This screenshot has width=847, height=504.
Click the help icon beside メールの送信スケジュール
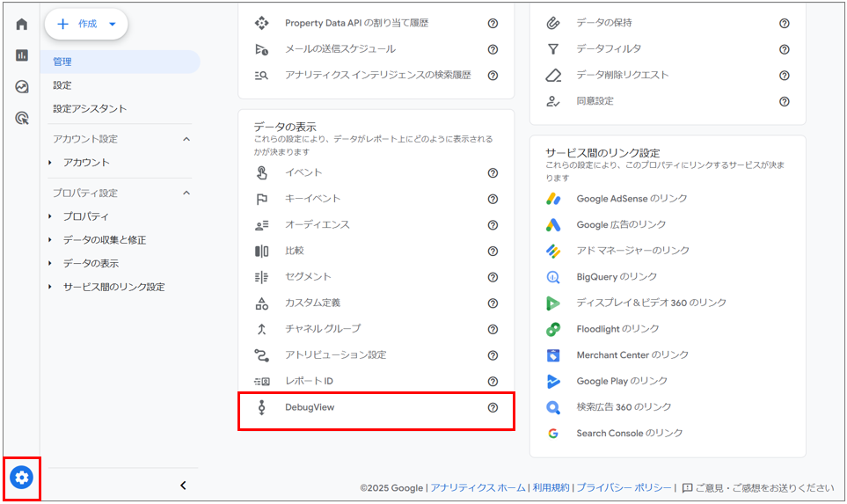pos(493,49)
